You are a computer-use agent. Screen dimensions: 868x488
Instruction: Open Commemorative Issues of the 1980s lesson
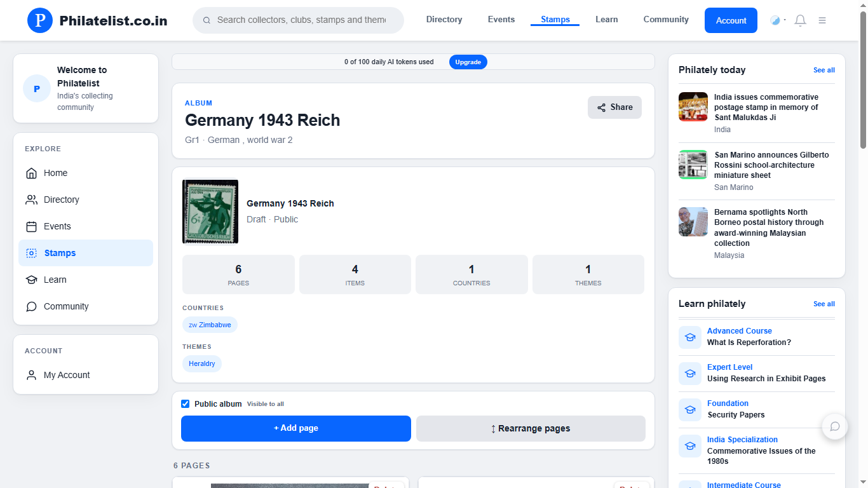coord(761,456)
